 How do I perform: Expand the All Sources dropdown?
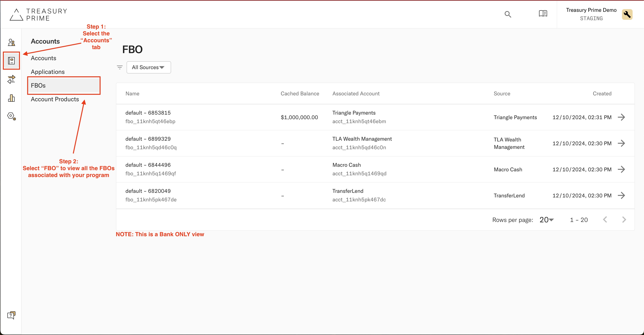[149, 67]
